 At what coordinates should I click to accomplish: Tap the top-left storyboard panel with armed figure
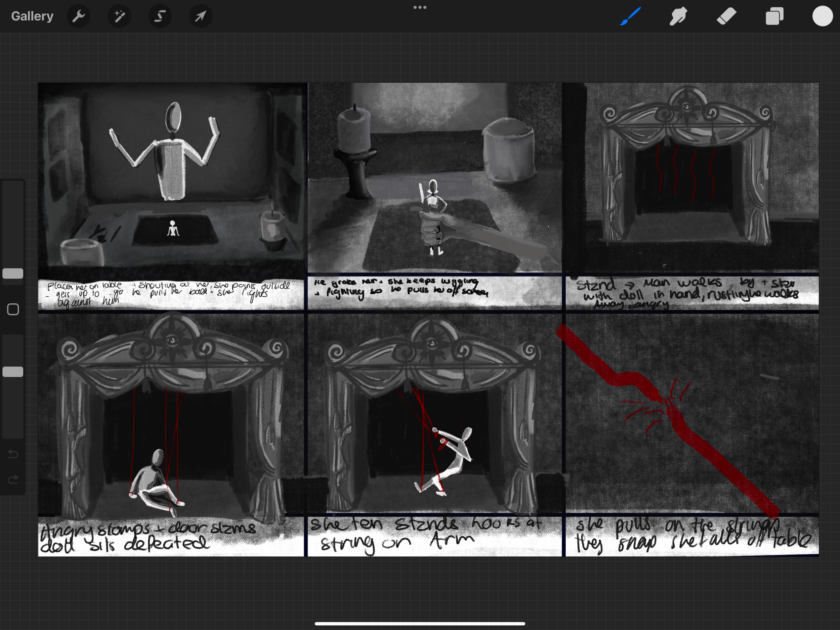tap(172, 178)
